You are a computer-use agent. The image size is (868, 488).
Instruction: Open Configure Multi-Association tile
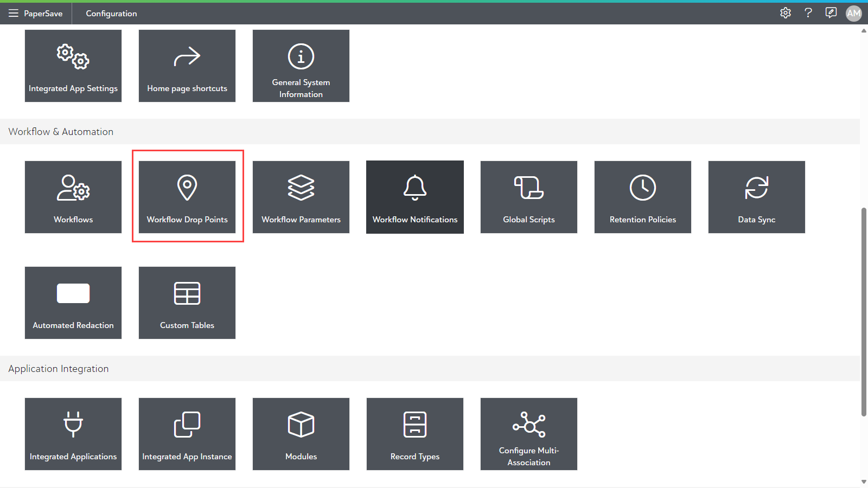tap(528, 434)
